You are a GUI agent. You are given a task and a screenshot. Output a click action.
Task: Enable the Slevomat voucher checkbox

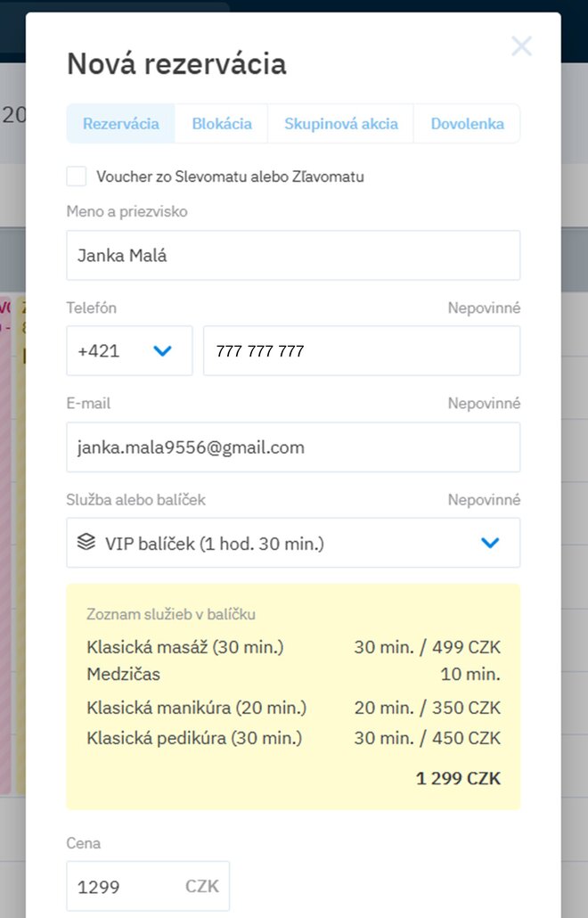[x=77, y=176]
